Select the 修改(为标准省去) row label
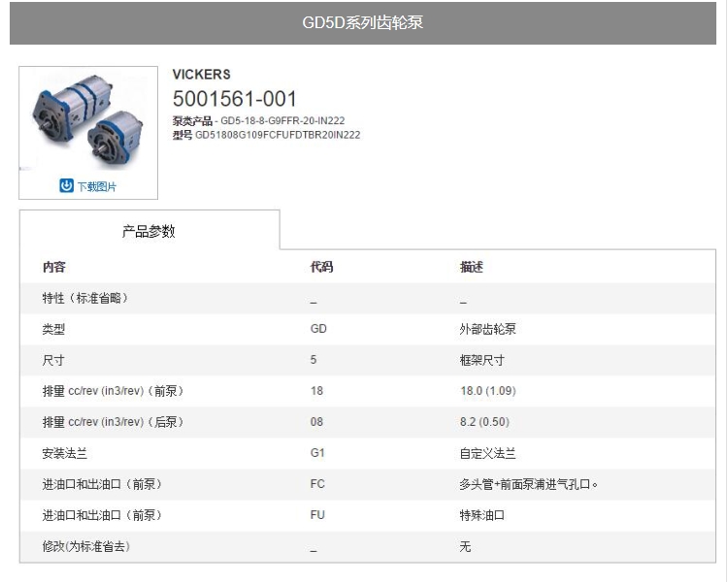The height and width of the screenshot is (582, 728). [85, 546]
